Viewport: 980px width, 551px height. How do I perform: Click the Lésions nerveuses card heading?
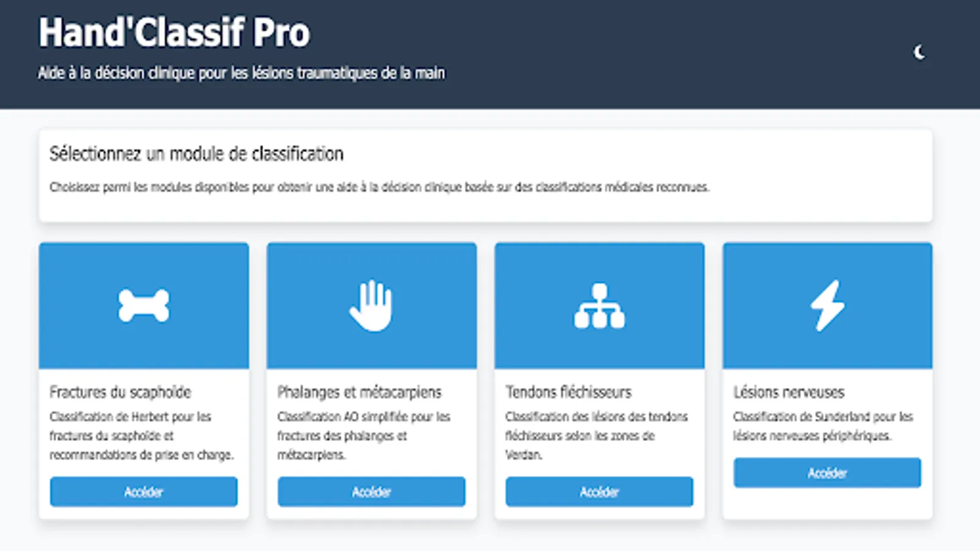(789, 392)
